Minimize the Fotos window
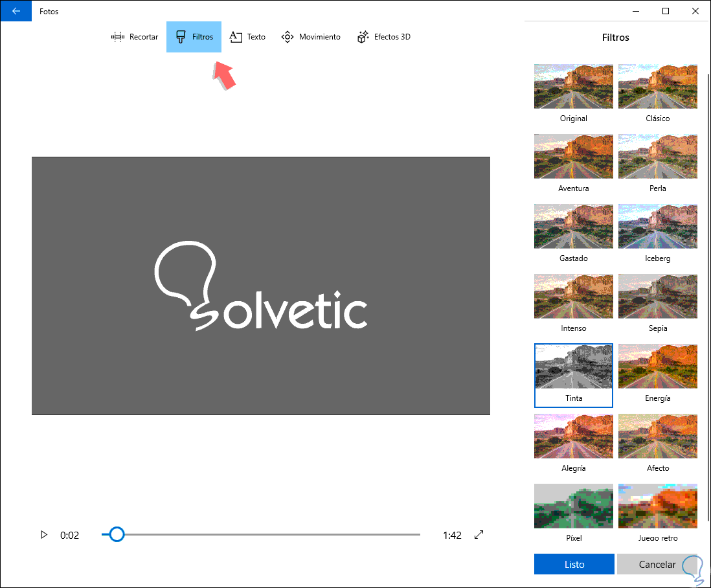This screenshot has width=711, height=588. tap(636, 11)
